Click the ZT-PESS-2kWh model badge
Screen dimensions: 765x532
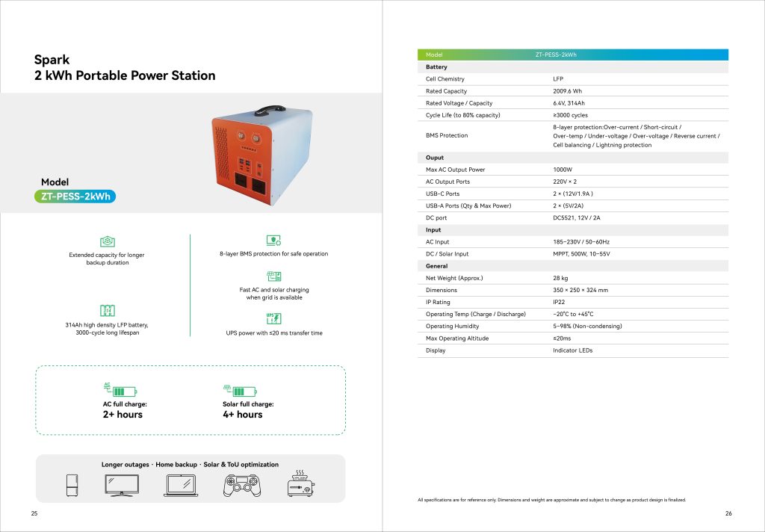(x=75, y=197)
